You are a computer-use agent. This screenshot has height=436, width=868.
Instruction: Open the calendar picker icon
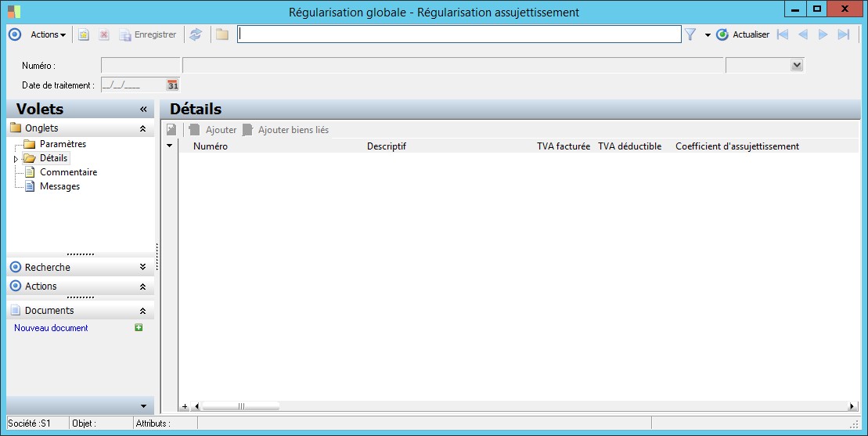tap(173, 85)
